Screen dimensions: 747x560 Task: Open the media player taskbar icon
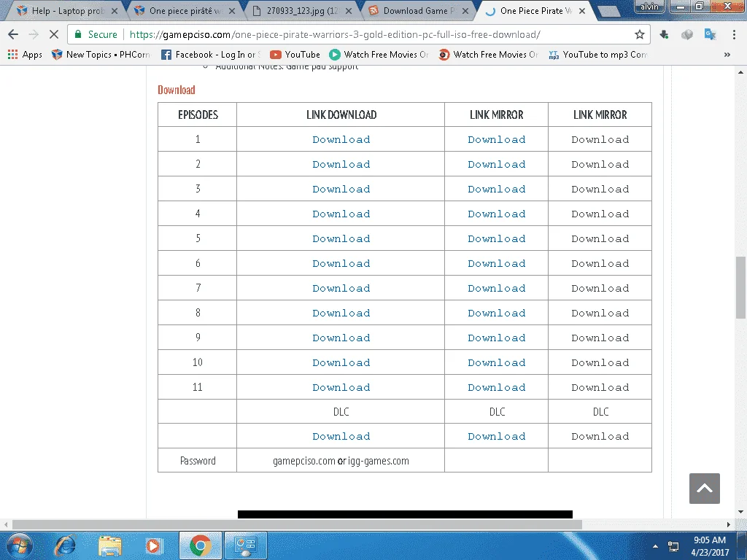click(x=153, y=545)
